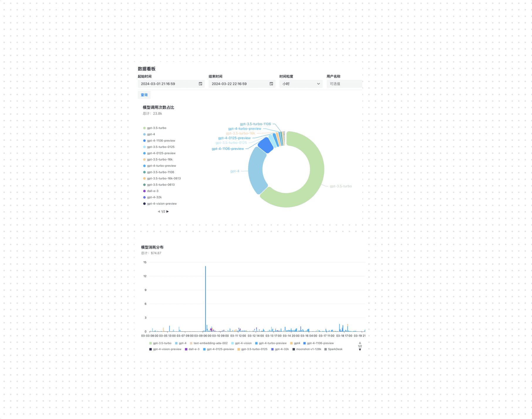Click the tall blue spike bar
This screenshot has height=419, width=532.
(206, 298)
